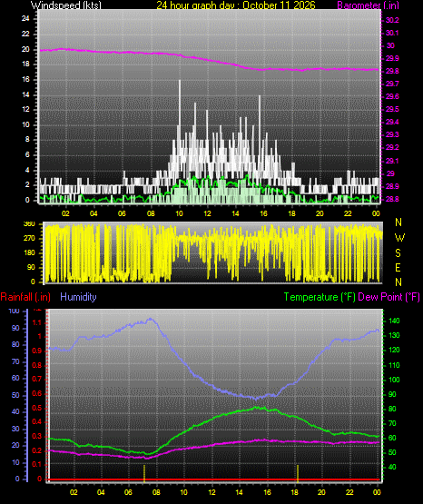Click wind direction axis value 360
Viewport: 423px width, 504px height.
click(x=29, y=224)
